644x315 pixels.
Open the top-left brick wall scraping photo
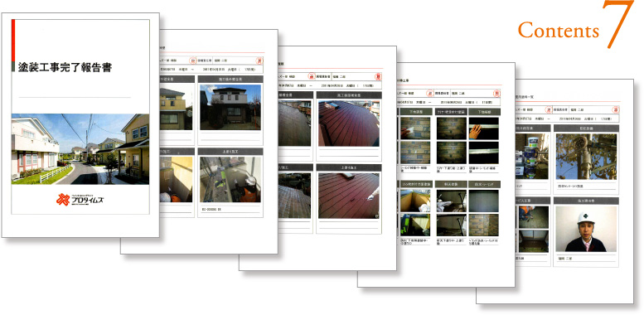[x=415, y=128]
